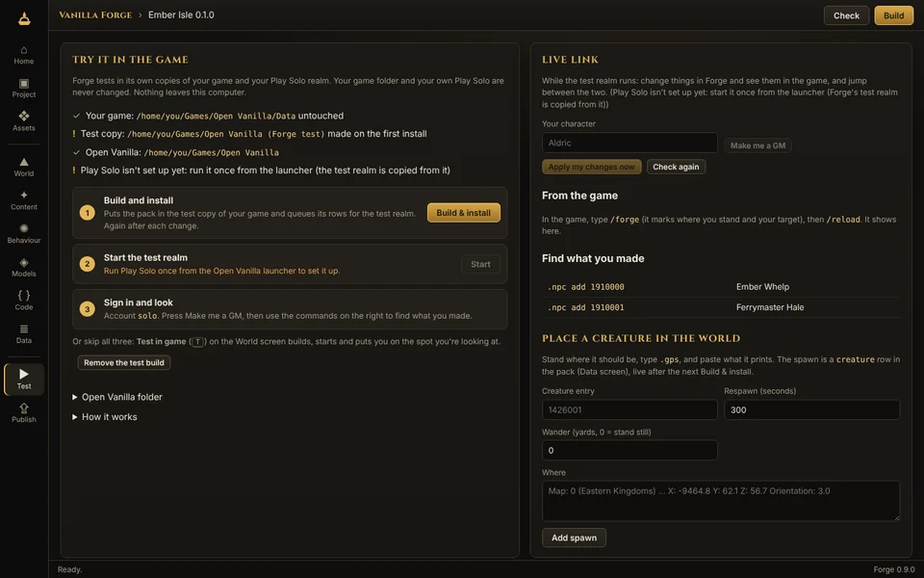Click the Start test realm button
Image resolution: width=924 pixels, height=578 pixels.
point(480,264)
